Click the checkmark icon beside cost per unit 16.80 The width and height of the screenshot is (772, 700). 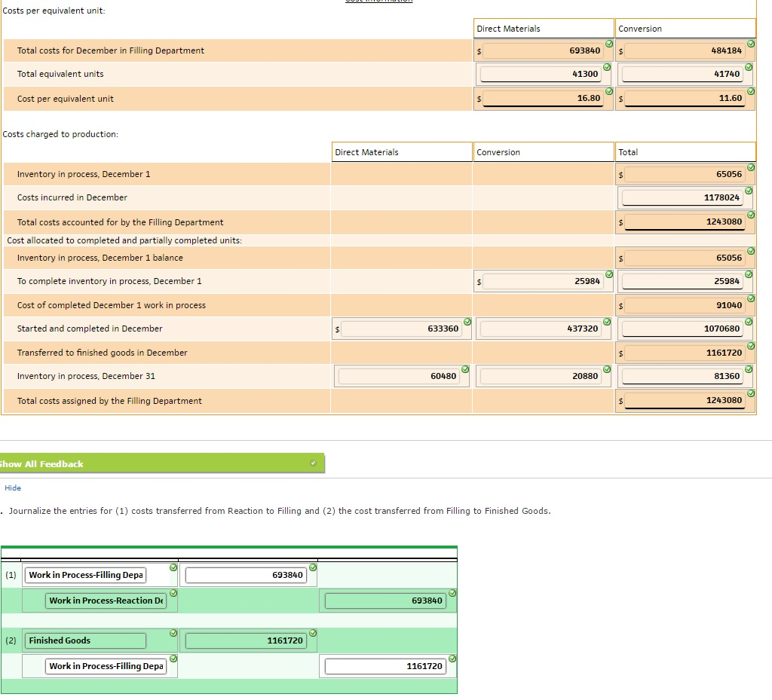607,93
